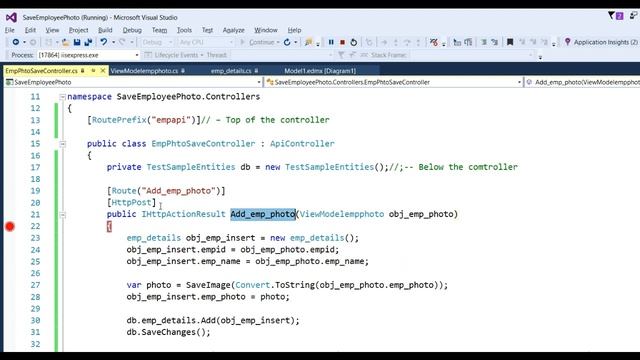Click the Navigate Forward toolbar icon
The height and width of the screenshot is (360, 640).
[33, 42]
